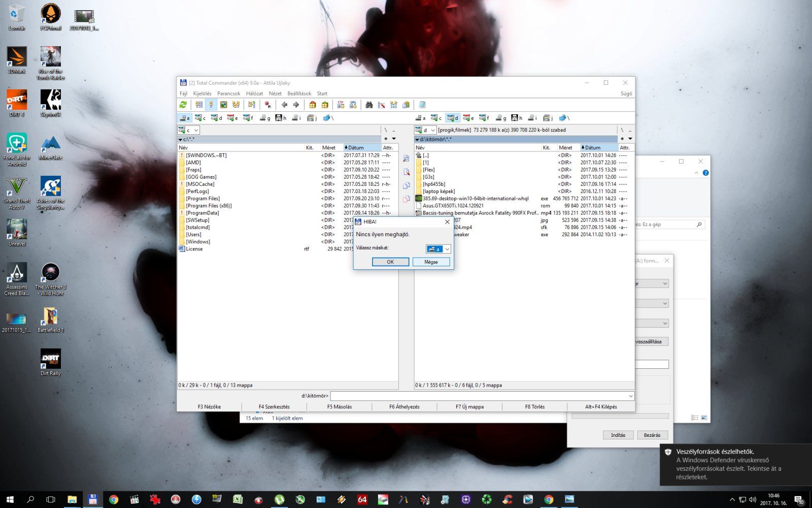Open File Explorer from the taskbar
Image resolution: width=812 pixels, height=508 pixels.
tap(72, 499)
